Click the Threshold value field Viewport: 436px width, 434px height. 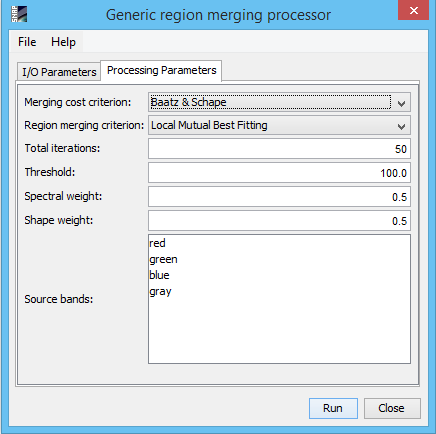click(279, 173)
